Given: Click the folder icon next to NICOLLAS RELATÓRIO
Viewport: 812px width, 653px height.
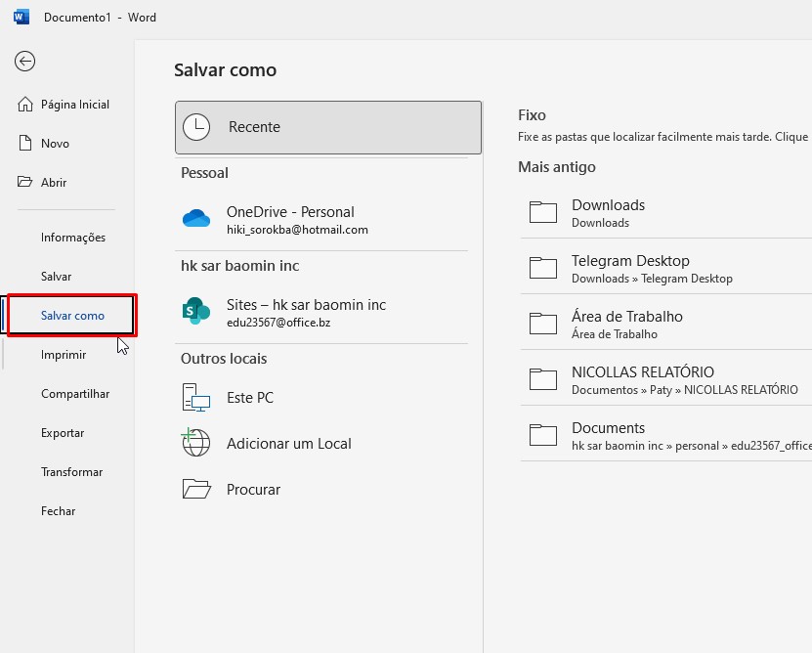Looking at the screenshot, I should pyautogui.click(x=543, y=379).
